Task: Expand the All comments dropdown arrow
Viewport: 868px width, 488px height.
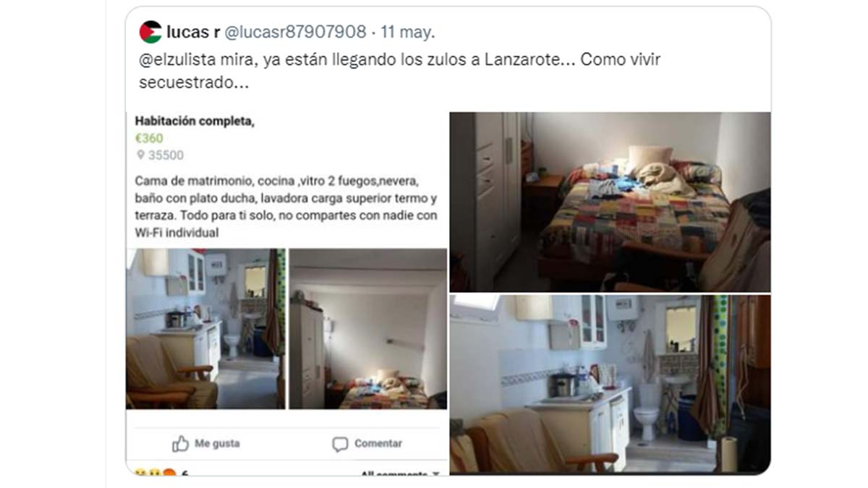Action: (x=435, y=474)
